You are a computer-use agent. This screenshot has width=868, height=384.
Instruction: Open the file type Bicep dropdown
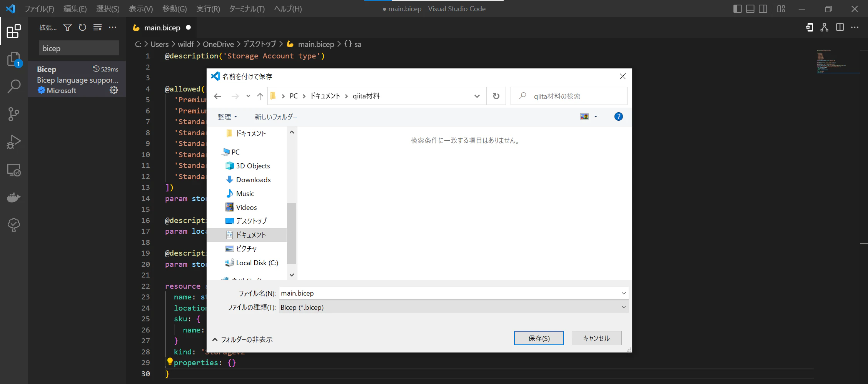(454, 307)
